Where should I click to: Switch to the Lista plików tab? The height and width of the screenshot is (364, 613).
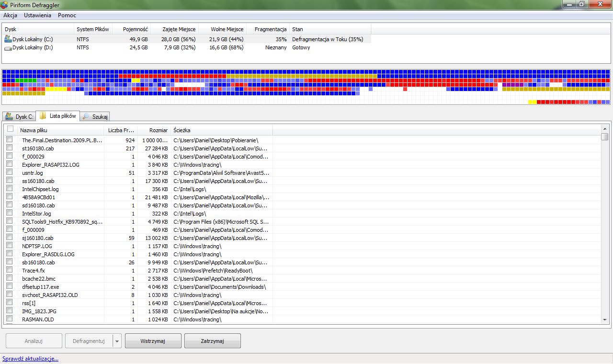pyautogui.click(x=57, y=116)
